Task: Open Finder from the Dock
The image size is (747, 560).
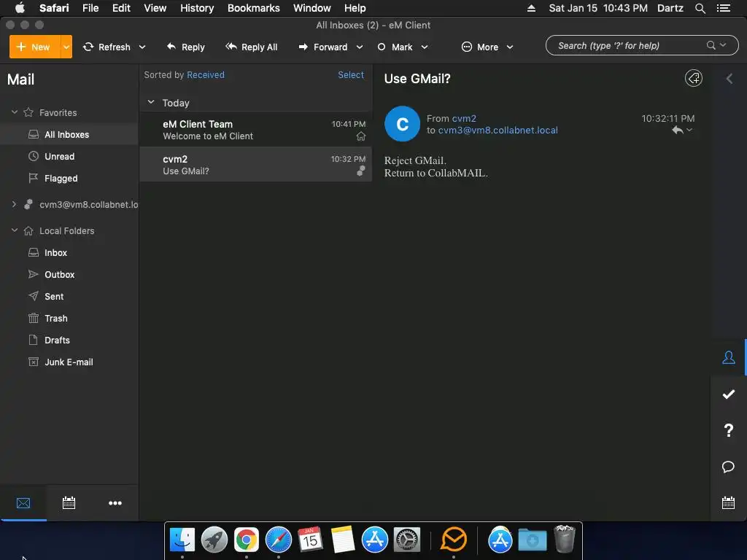Action: 182,540
